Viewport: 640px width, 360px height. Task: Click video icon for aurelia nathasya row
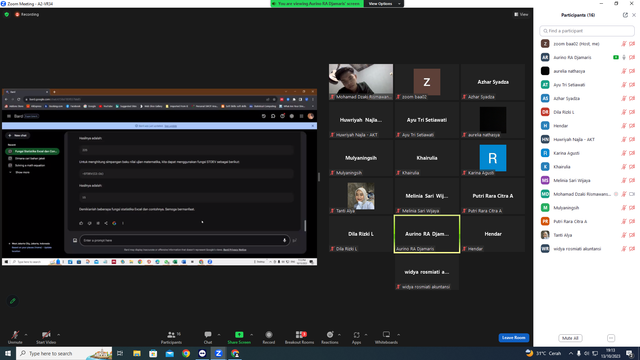tap(632, 71)
